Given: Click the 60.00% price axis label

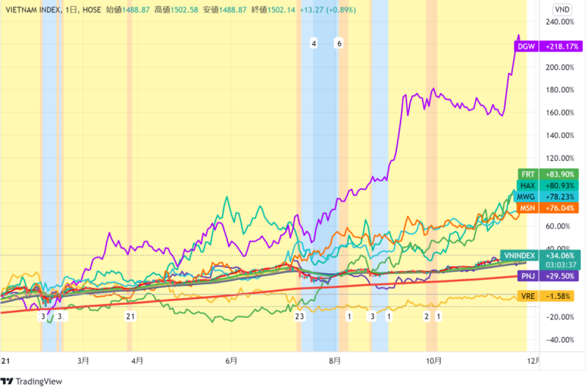Looking at the screenshot, I should point(558,226).
